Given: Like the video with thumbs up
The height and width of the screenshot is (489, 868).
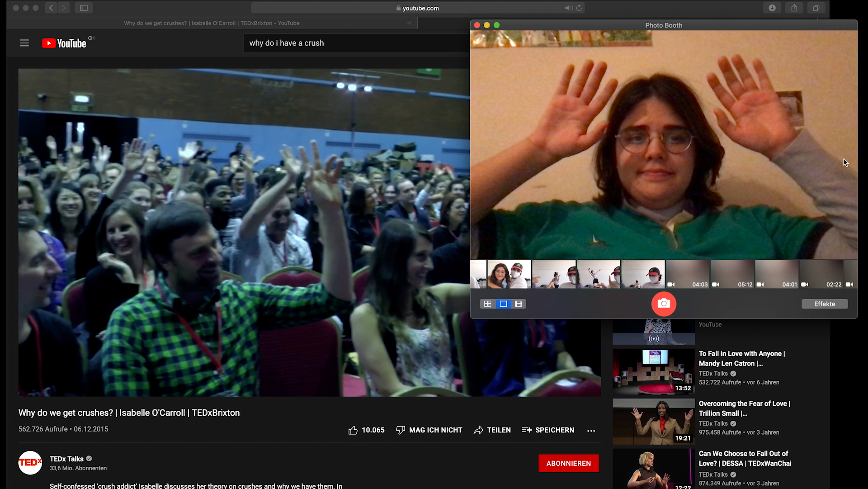Looking at the screenshot, I should point(353,430).
